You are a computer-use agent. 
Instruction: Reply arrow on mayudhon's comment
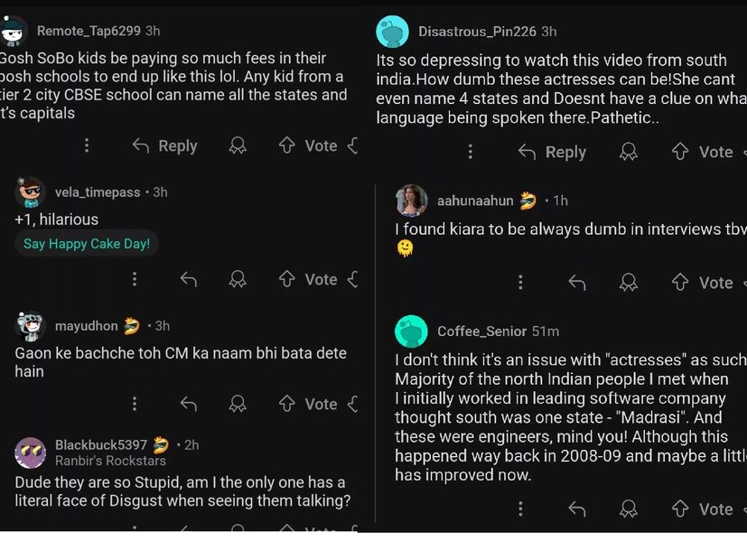(x=189, y=404)
